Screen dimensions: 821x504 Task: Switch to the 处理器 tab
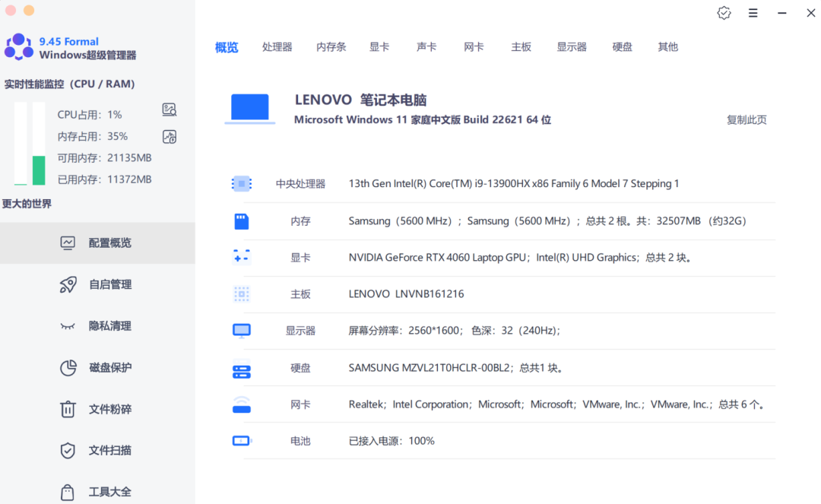coord(277,46)
